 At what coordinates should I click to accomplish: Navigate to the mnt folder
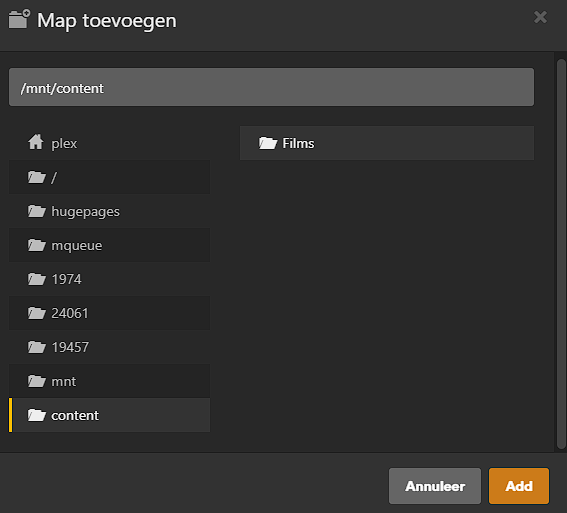pos(109,381)
